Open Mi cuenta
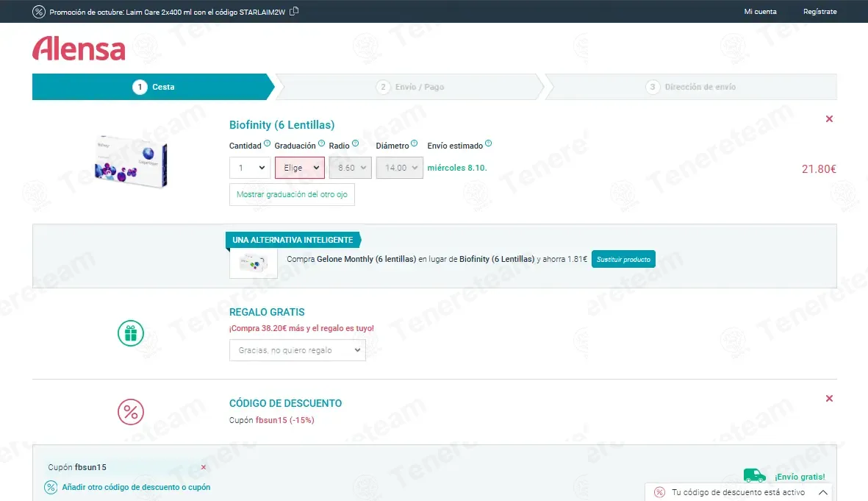 760,12
